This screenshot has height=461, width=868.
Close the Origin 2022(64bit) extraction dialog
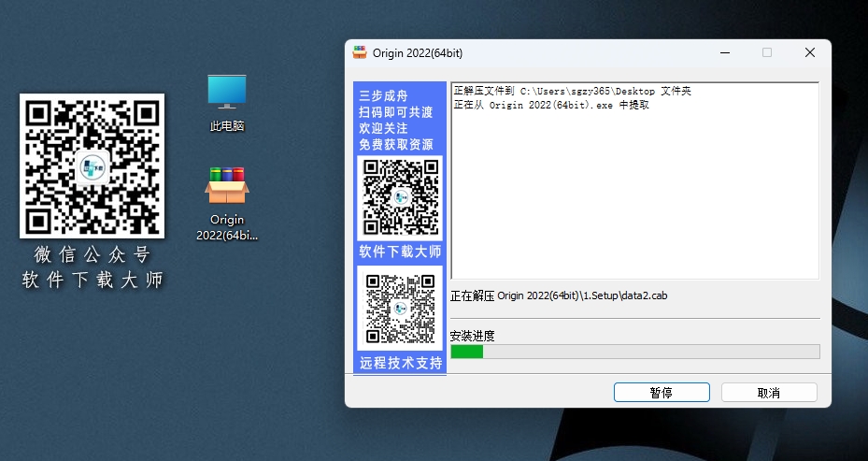tap(809, 53)
